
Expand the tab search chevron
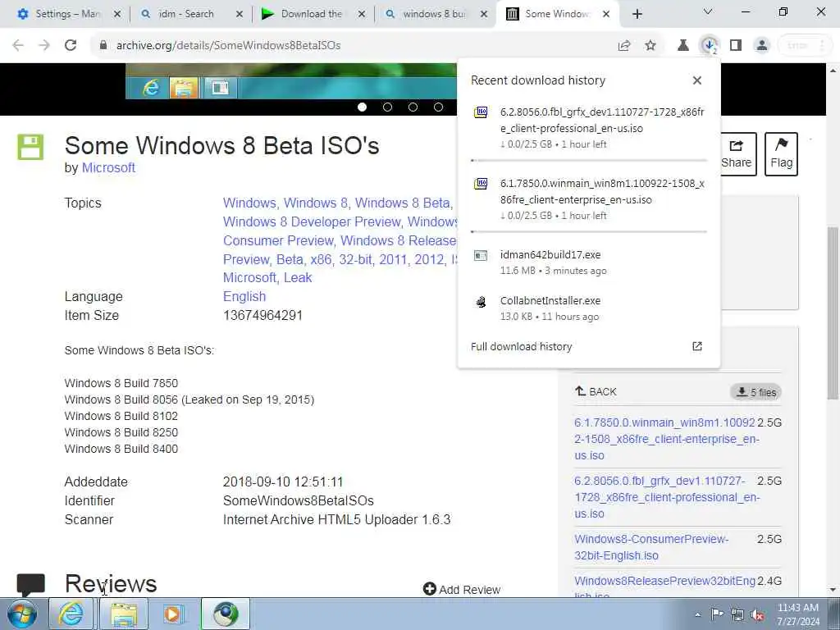708,11
